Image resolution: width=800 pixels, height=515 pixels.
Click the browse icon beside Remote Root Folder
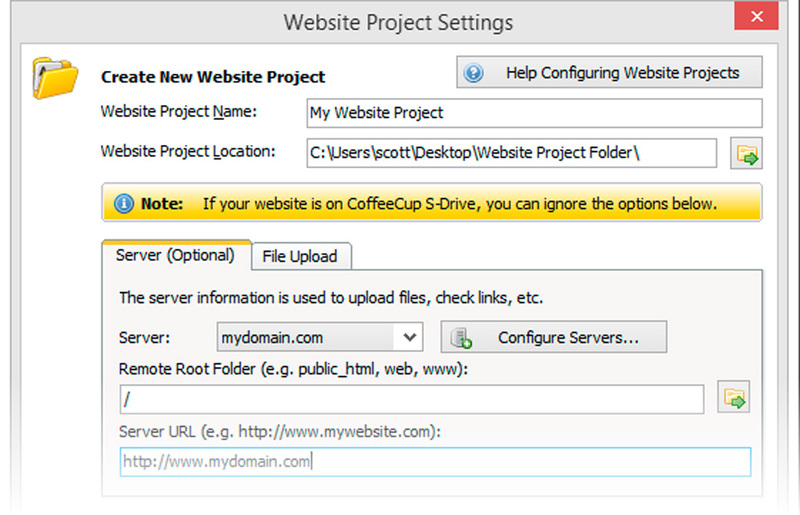733,397
